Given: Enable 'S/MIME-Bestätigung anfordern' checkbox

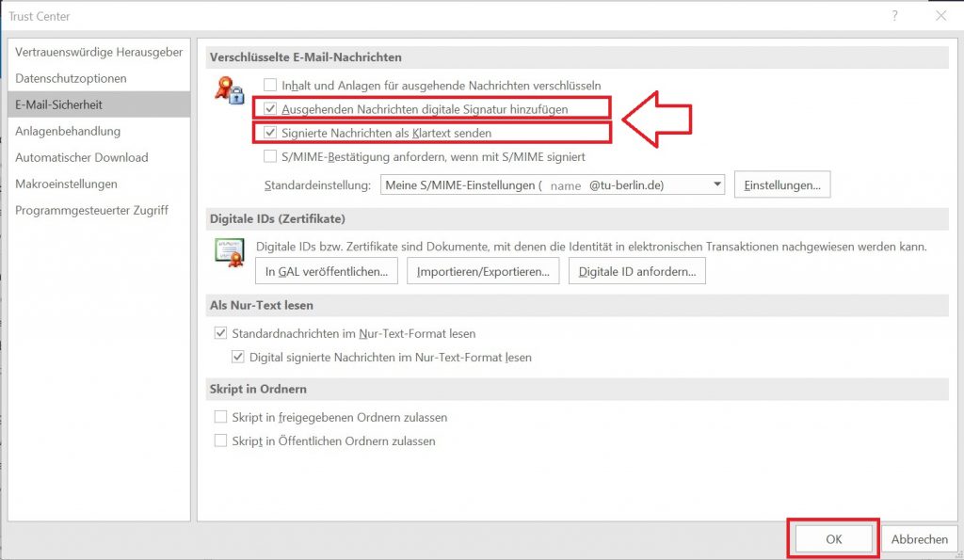Looking at the screenshot, I should click(270, 156).
